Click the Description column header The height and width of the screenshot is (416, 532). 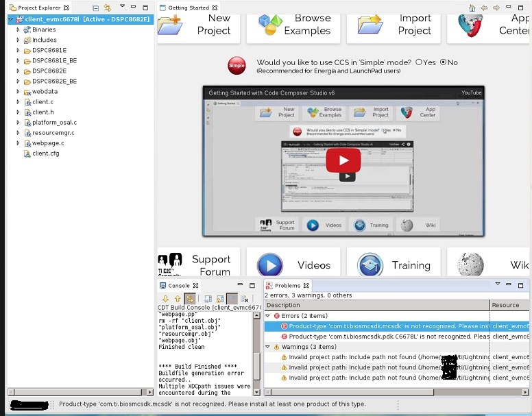[x=377, y=305]
